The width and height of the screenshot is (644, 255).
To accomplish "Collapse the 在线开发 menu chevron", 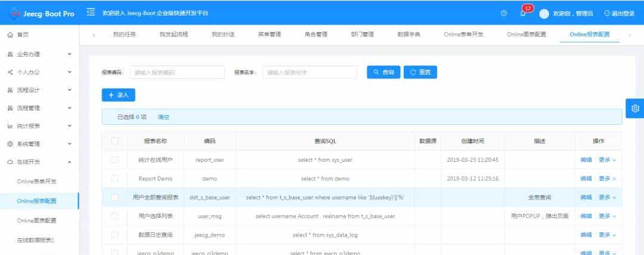I will tap(69, 162).
